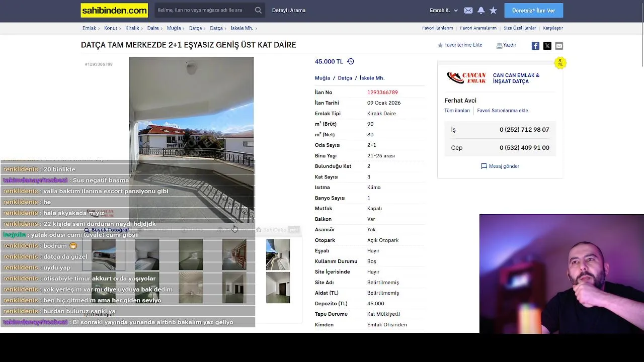Share listing on Facebook
Viewport: 644px width, 362px height.
click(535, 46)
